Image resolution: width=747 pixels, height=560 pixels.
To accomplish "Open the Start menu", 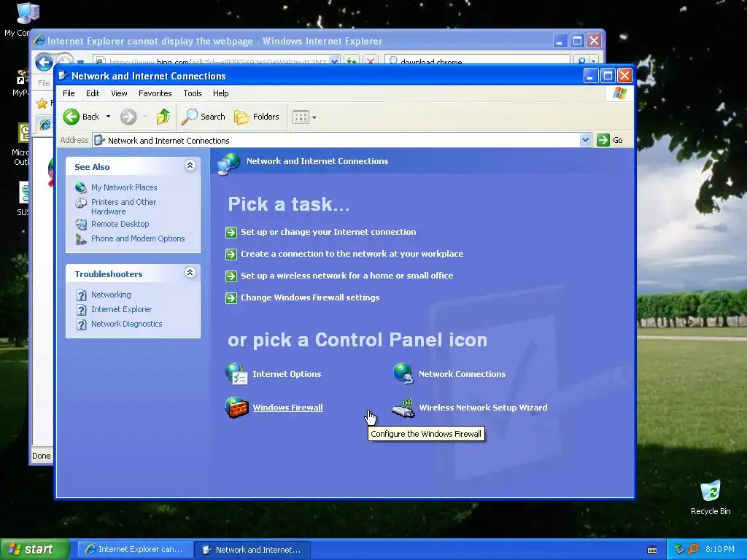I will (35, 550).
